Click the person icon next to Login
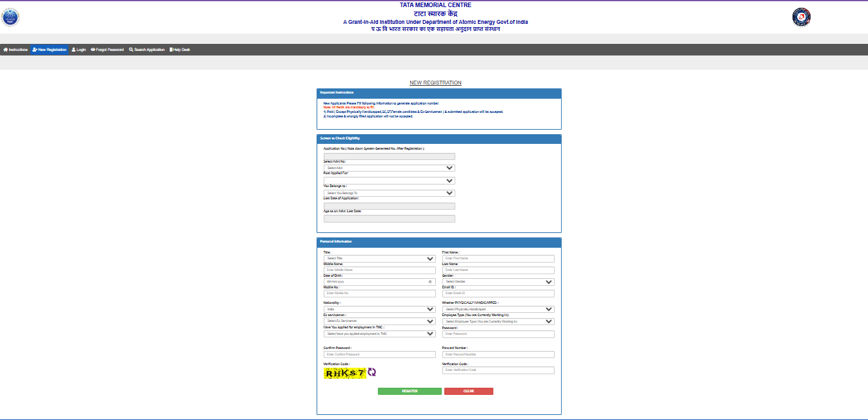Viewport: 868px width, 420px height. pyautogui.click(x=73, y=49)
